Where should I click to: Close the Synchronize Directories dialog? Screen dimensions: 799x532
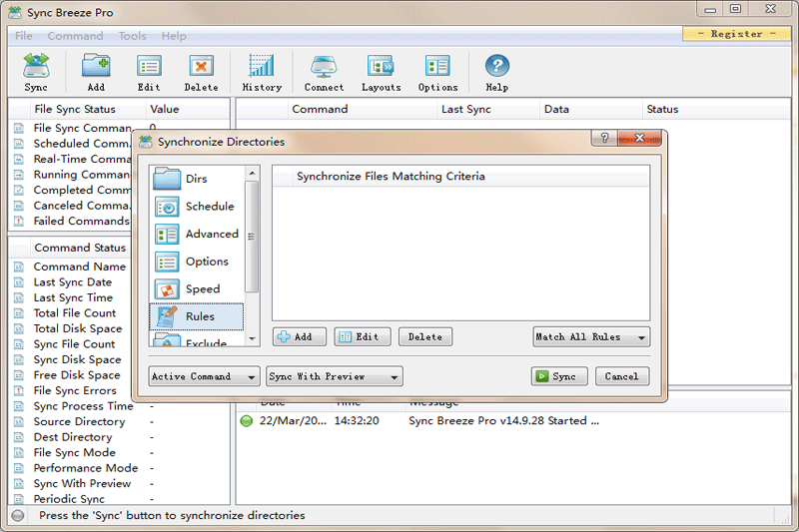(x=639, y=138)
